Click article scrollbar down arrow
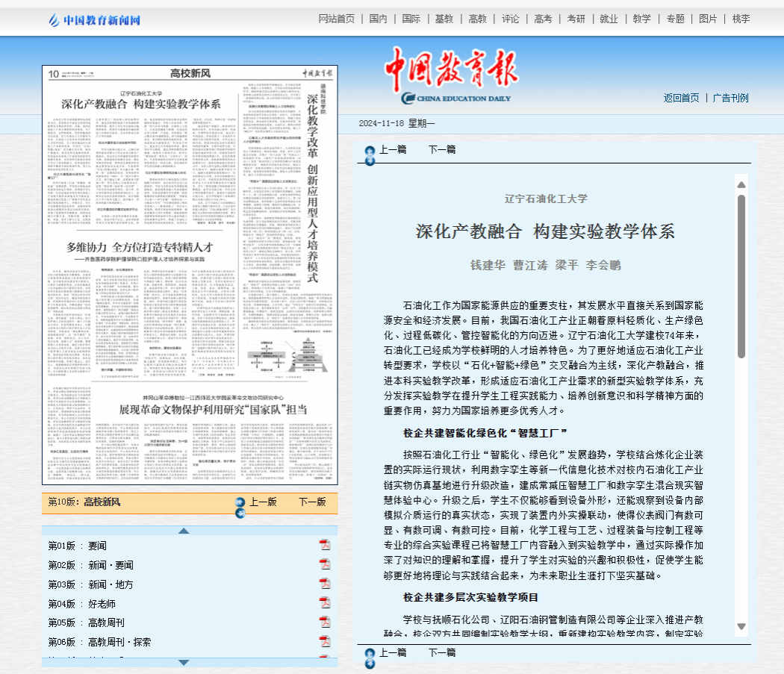This screenshot has height=674, width=784. (741, 626)
